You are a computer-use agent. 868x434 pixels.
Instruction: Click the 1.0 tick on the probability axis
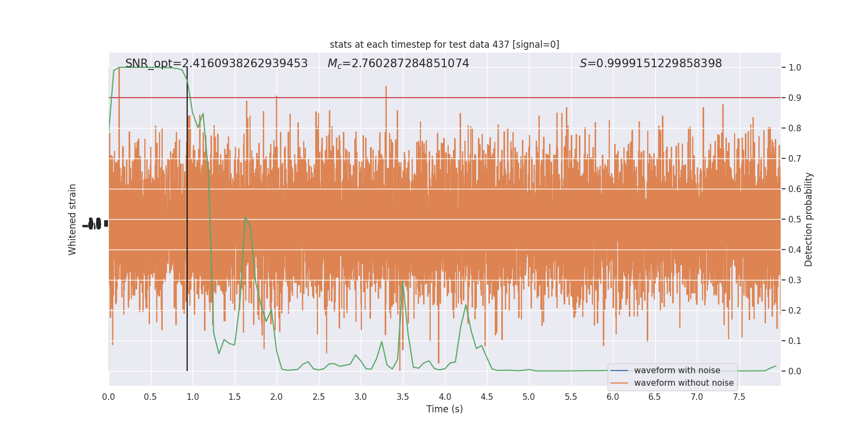[795, 67]
